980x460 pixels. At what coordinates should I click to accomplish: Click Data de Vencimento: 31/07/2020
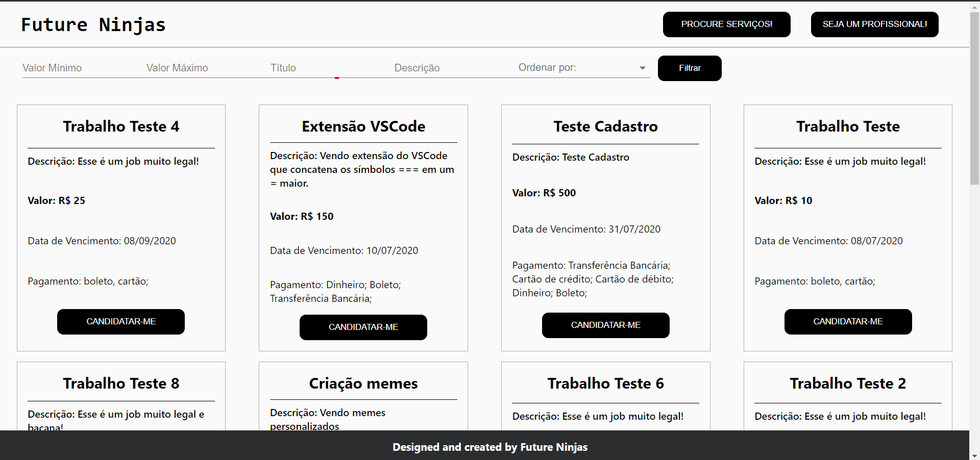tap(586, 229)
